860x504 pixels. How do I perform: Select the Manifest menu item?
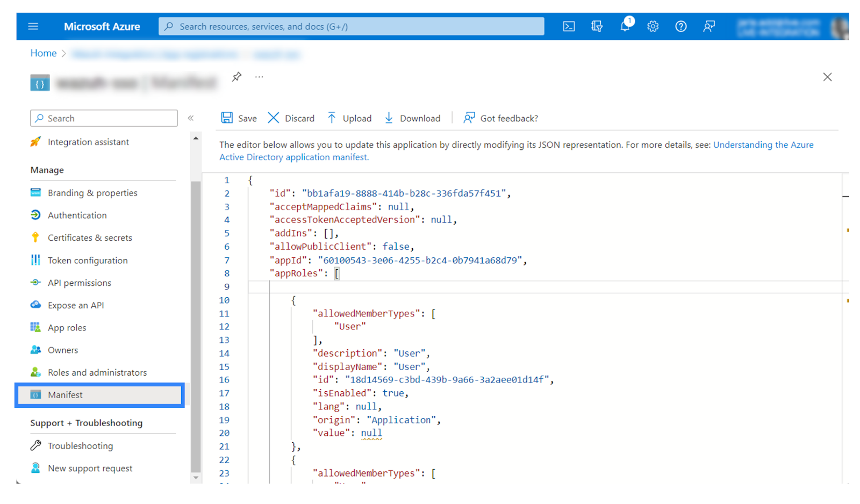pos(99,395)
